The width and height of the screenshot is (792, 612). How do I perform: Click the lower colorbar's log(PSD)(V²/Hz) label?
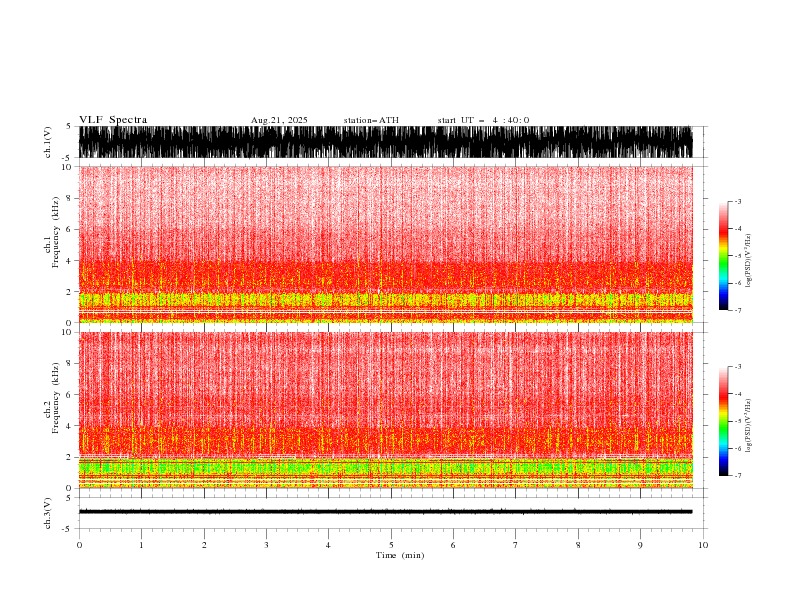[x=748, y=425]
